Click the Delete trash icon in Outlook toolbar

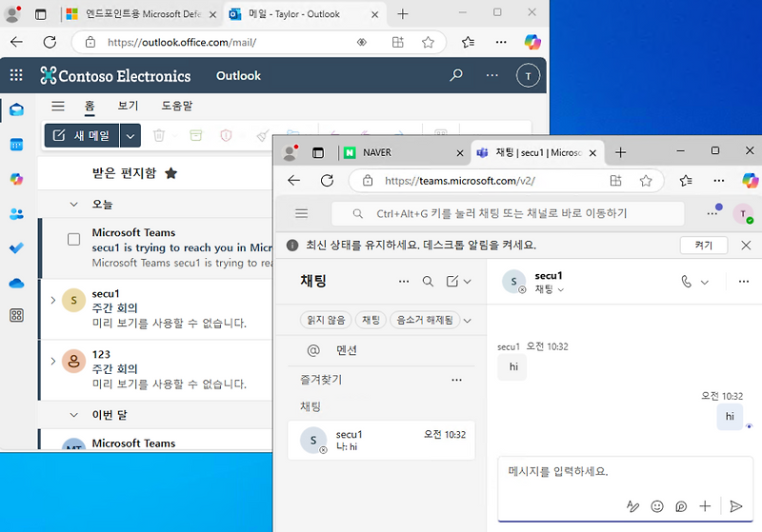coord(159,135)
